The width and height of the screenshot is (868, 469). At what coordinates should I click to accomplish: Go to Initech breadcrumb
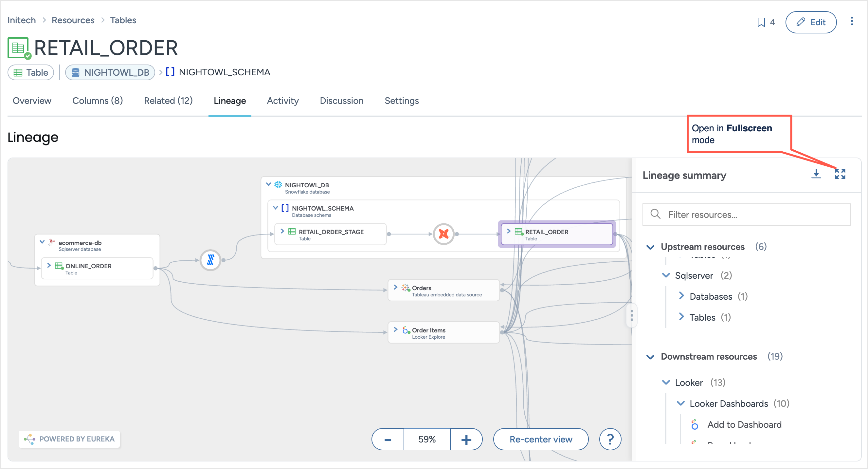pos(22,20)
